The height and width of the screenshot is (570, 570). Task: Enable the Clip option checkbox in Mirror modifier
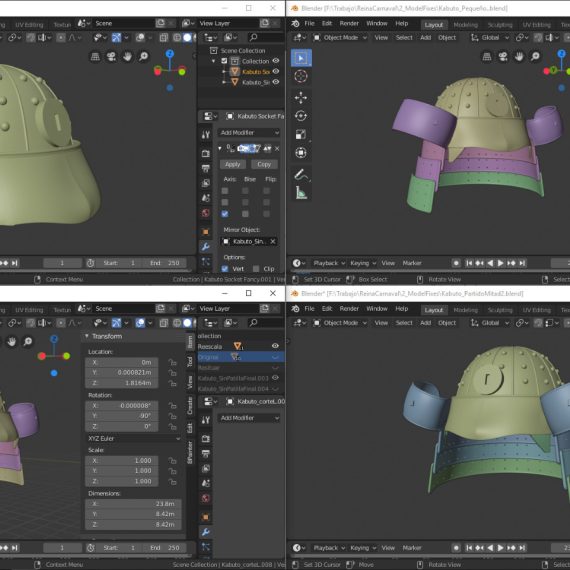pyautogui.click(x=256, y=269)
